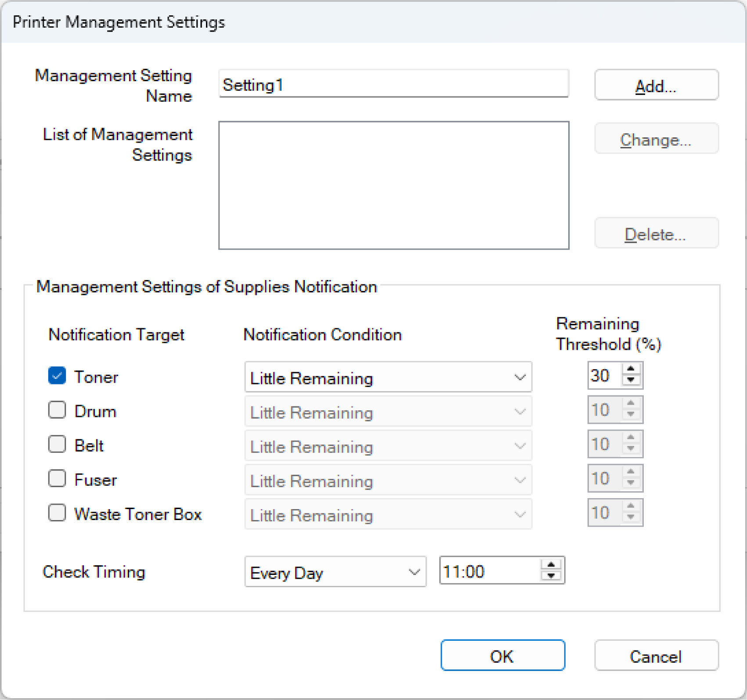Click the 11:00 check time field
The height and width of the screenshot is (700, 747).
(x=489, y=571)
